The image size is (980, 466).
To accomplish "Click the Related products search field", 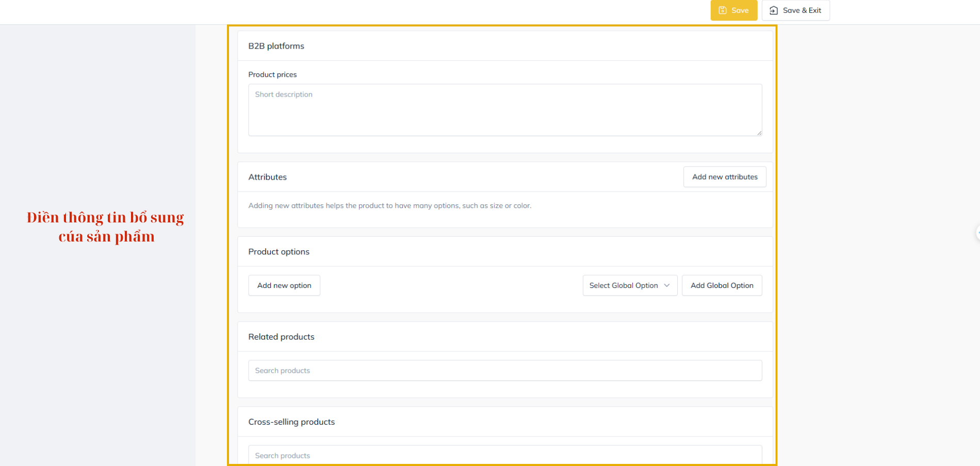I will click(504, 371).
